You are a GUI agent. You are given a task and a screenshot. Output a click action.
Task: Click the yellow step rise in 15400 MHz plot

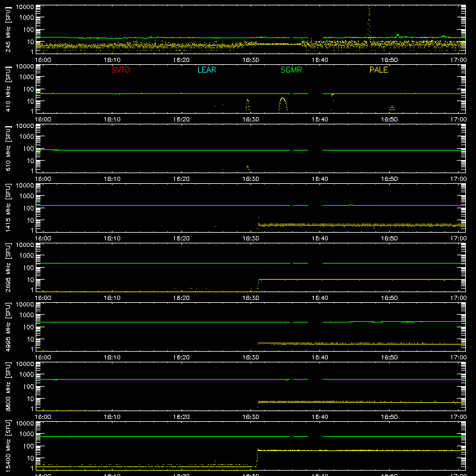(x=258, y=457)
